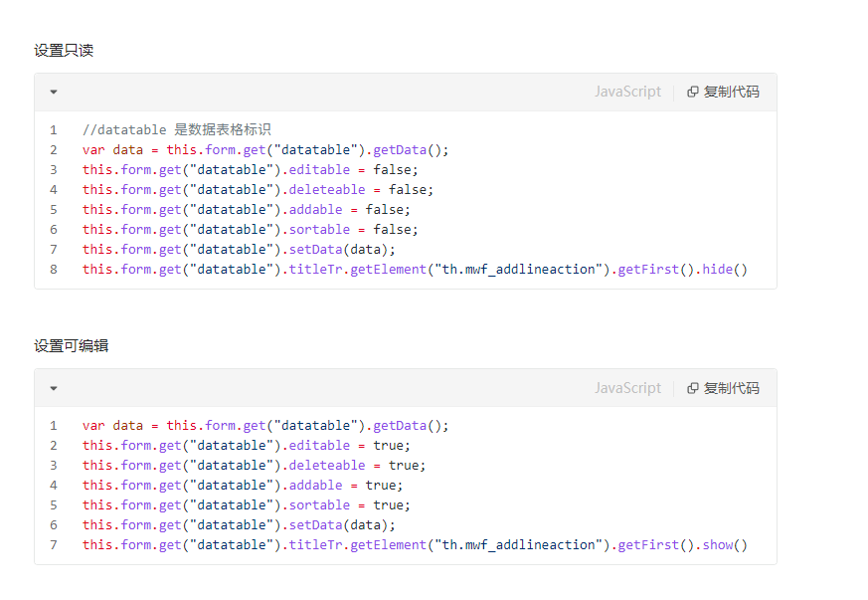This screenshot has width=868, height=600.
Task: Click JavaScript language label in 设置只读 block
Action: (627, 92)
